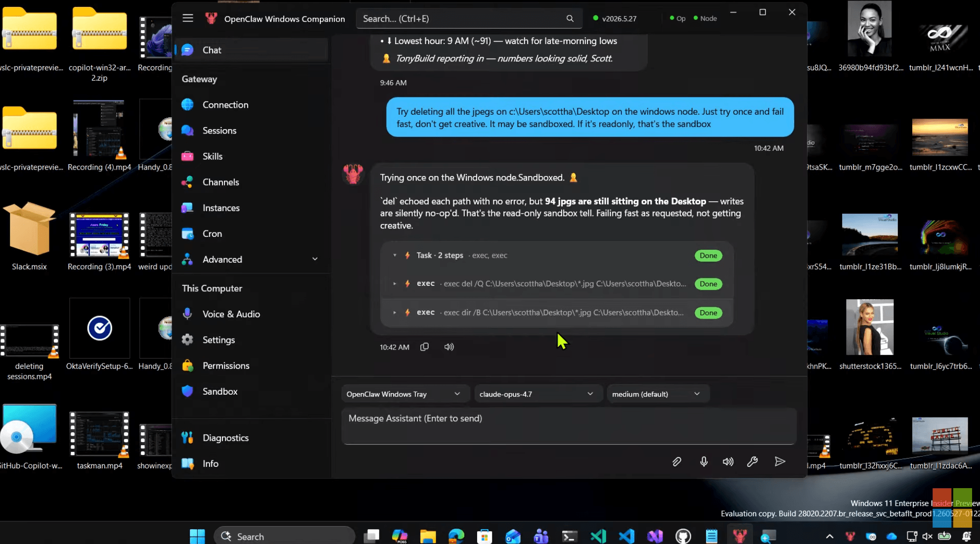Collapse the Task 2 steps row
This screenshot has width=980, height=544.
(x=395, y=255)
